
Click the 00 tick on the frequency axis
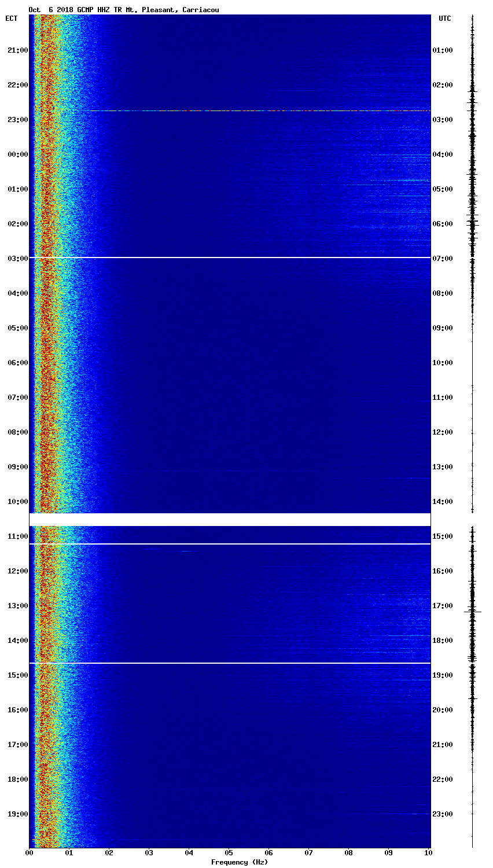coord(30,853)
